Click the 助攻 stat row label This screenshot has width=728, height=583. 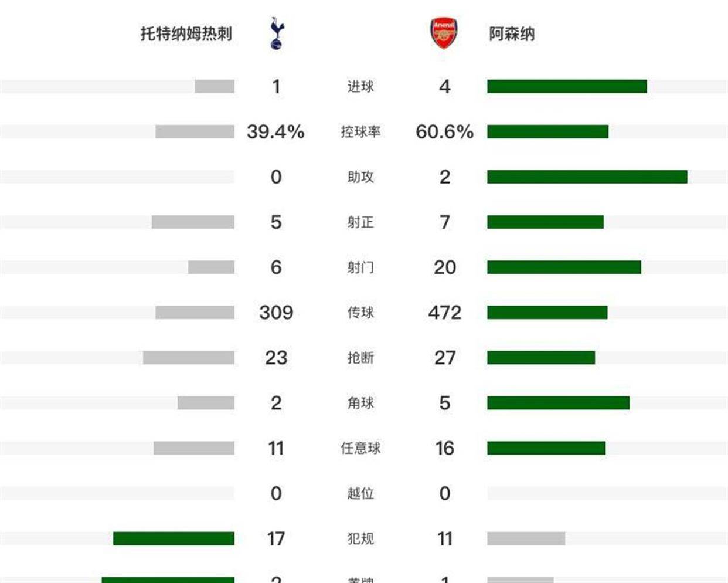pyautogui.click(x=360, y=177)
